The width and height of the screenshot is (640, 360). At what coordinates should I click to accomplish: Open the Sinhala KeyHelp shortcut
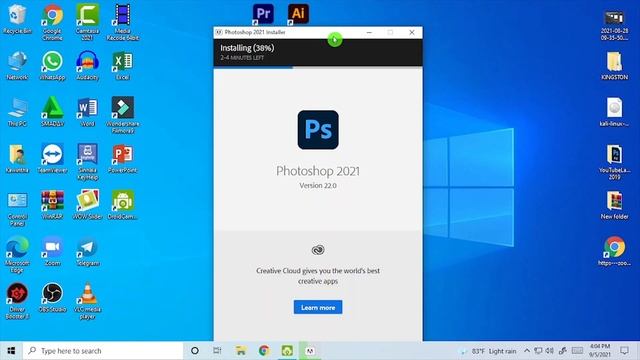tap(87, 162)
